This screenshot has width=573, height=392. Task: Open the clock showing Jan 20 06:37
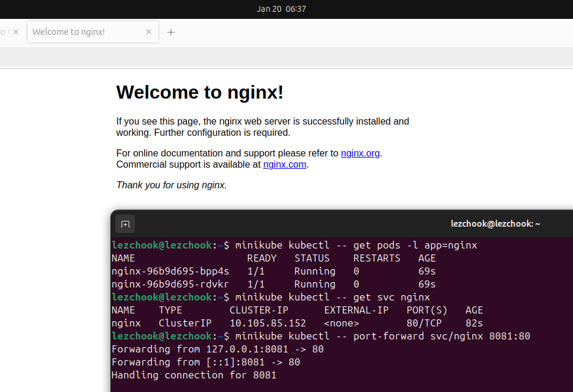click(281, 9)
